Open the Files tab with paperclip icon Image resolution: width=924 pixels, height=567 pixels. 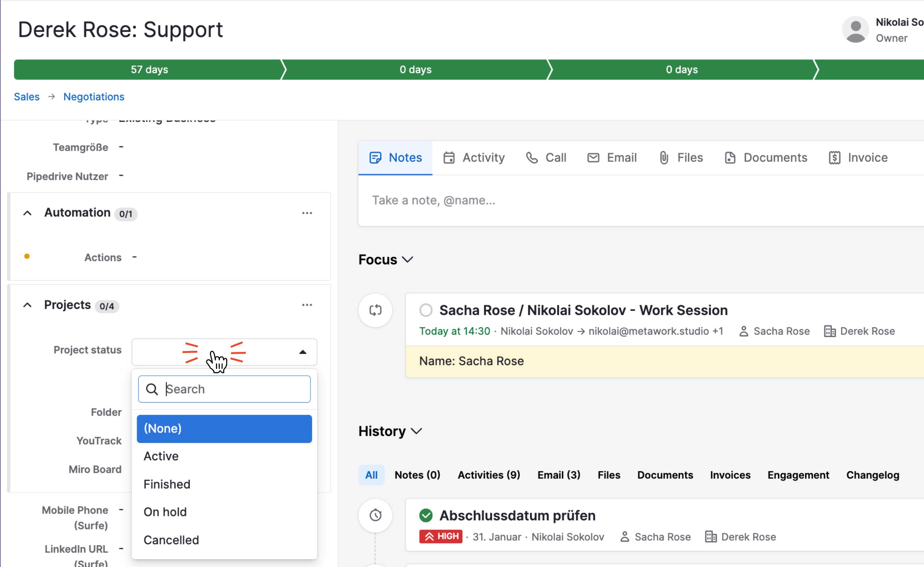681,157
